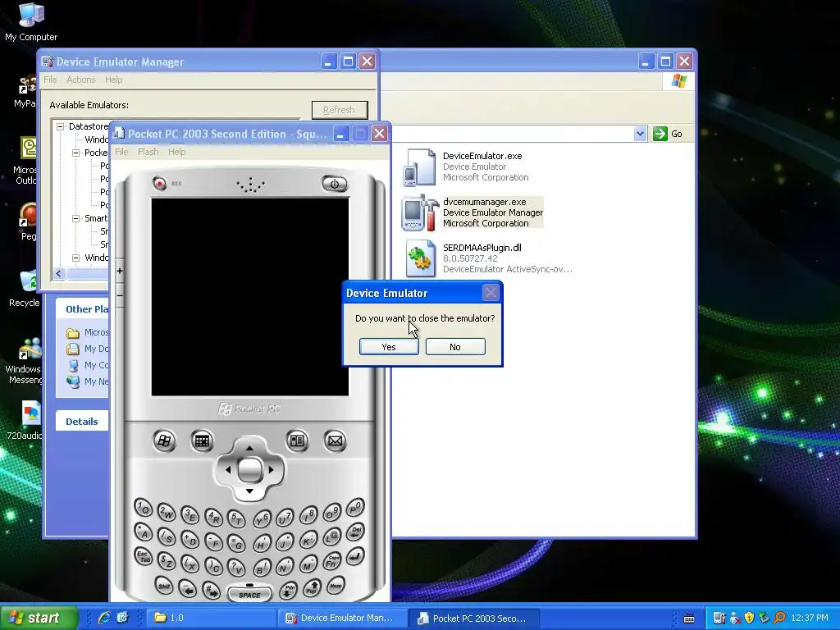Launch Internet Explorer from quick launch
The width and height of the screenshot is (840, 630).
pyautogui.click(x=104, y=618)
